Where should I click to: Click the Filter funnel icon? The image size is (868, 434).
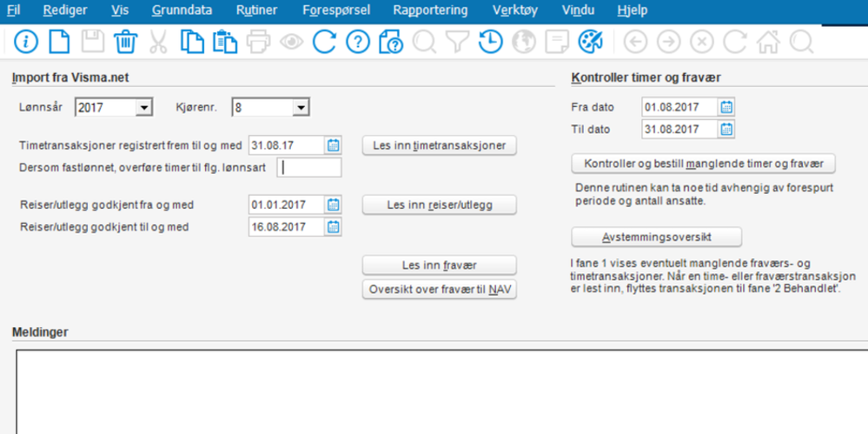point(457,42)
